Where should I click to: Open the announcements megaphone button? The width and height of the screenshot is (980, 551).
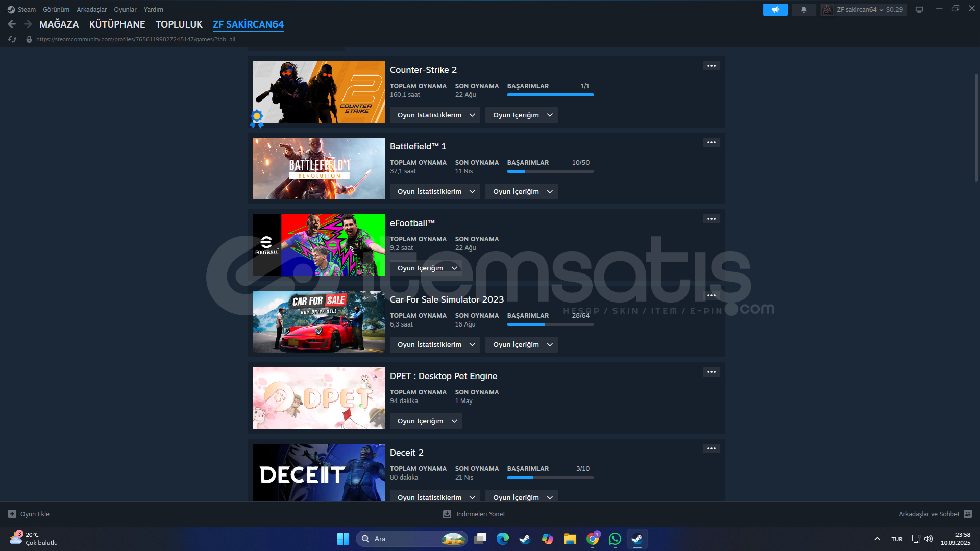775,9
